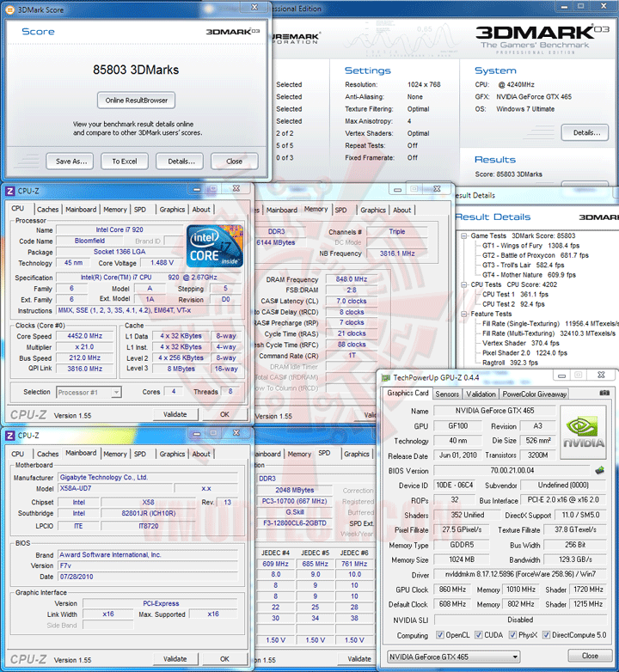The height and width of the screenshot is (672, 619).
Task: Click the 3DMark Score window orange icon
Action: coord(9,9)
